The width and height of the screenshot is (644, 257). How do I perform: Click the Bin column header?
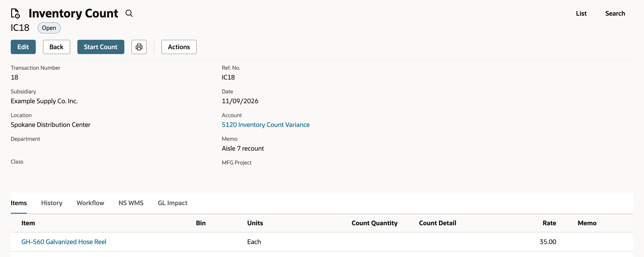click(x=201, y=223)
